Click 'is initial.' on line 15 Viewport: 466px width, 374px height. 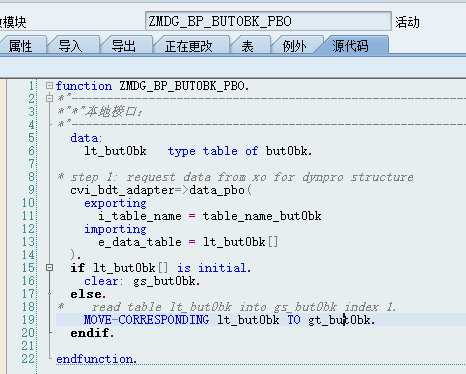pos(214,268)
